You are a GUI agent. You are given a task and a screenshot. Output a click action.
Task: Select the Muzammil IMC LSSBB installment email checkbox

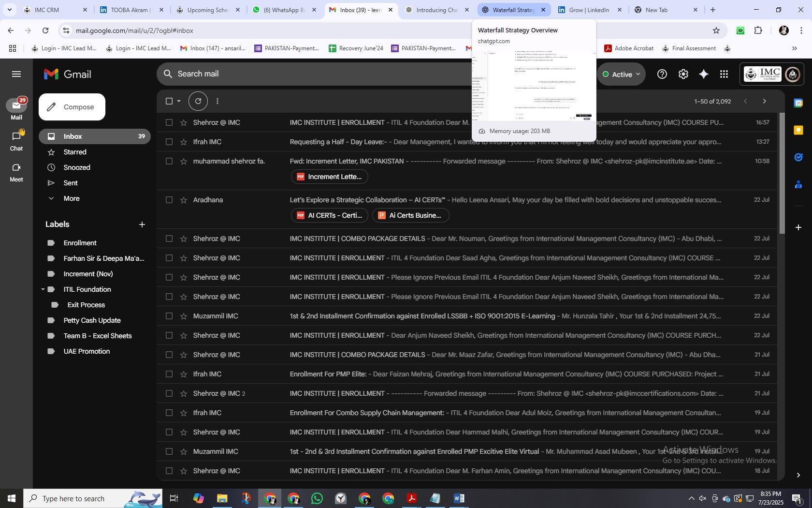[169, 316]
